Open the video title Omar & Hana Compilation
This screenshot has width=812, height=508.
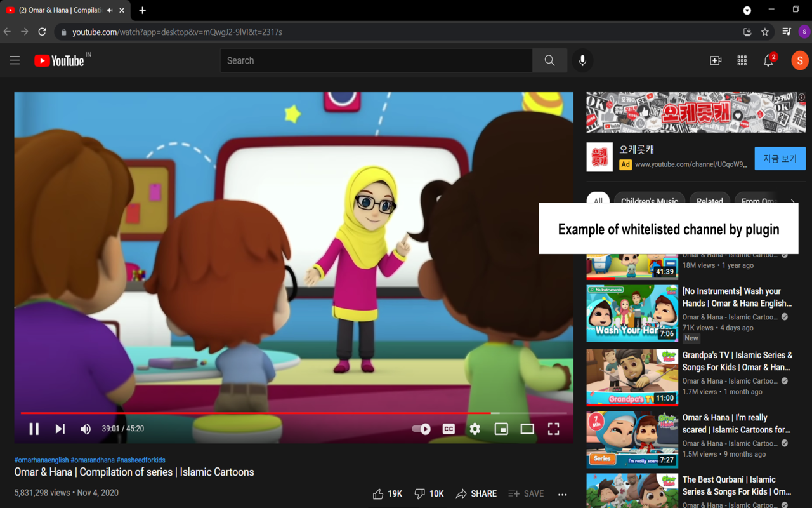pyautogui.click(x=134, y=472)
